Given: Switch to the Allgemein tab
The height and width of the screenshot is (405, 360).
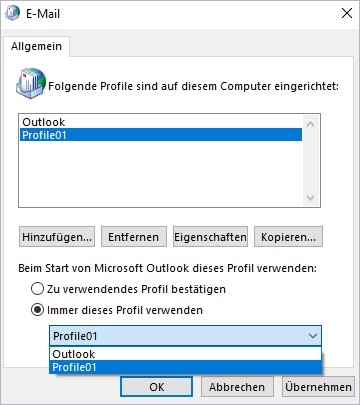Looking at the screenshot, I should pyautogui.click(x=36, y=46).
